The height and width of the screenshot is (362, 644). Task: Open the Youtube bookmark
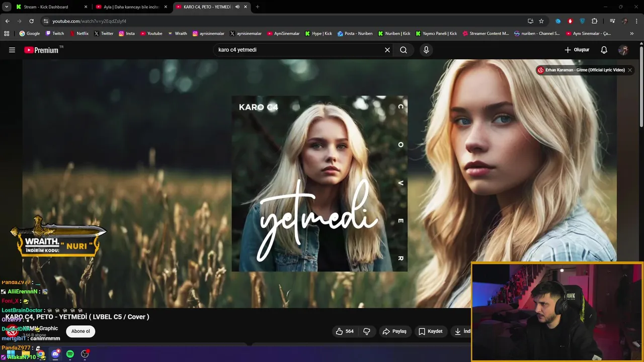[151, 34]
